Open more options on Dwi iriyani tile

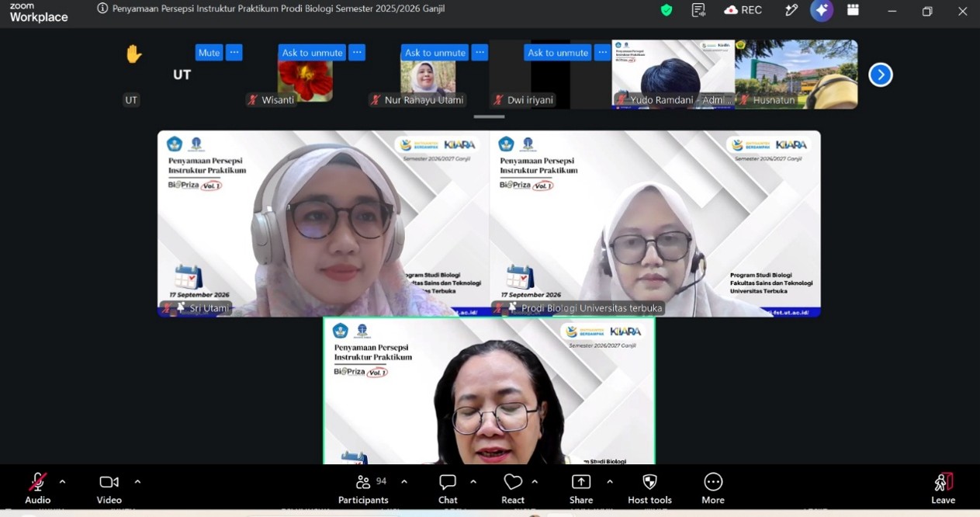[603, 53]
